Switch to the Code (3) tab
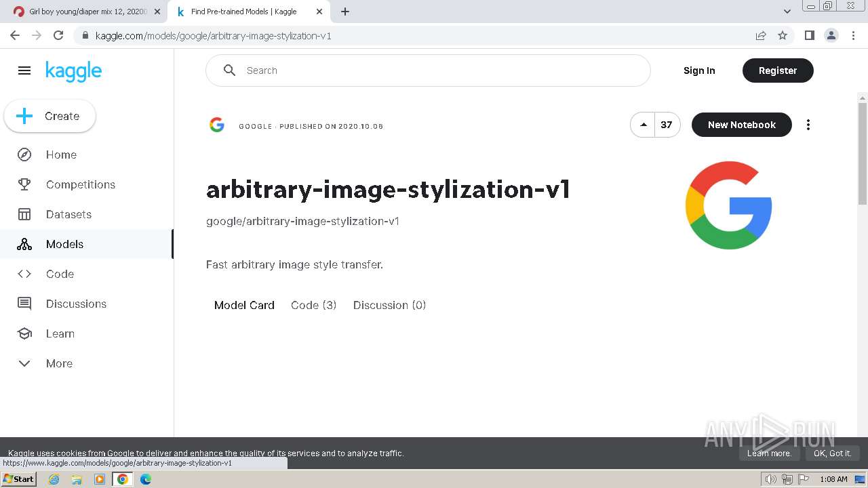 coord(313,305)
